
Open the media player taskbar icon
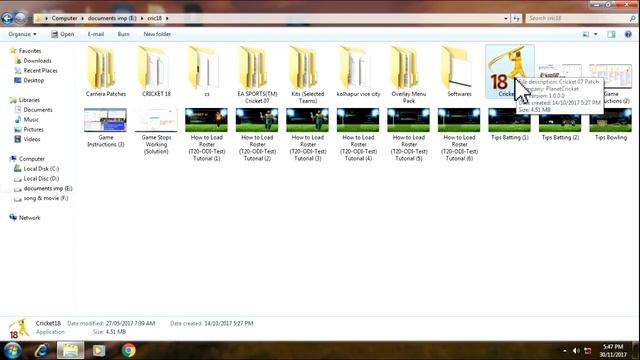[99, 350]
